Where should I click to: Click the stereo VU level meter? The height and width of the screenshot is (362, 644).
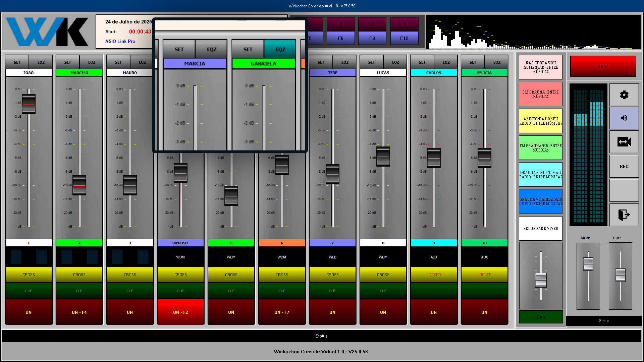coord(588,155)
